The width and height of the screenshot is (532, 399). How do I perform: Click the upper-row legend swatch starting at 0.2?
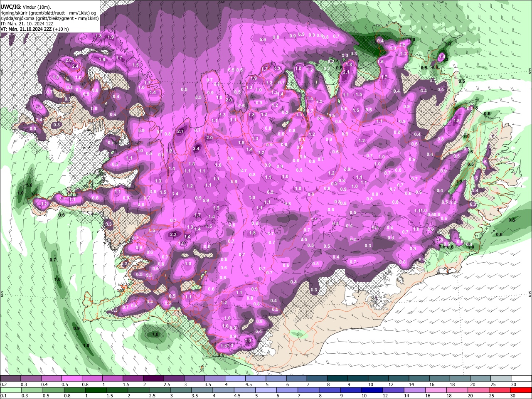click(x=10, y=379)
